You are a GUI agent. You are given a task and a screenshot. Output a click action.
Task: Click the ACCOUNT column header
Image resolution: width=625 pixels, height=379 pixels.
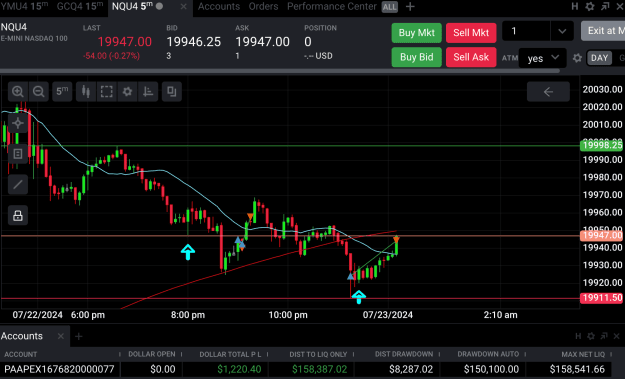coord(20,354)
